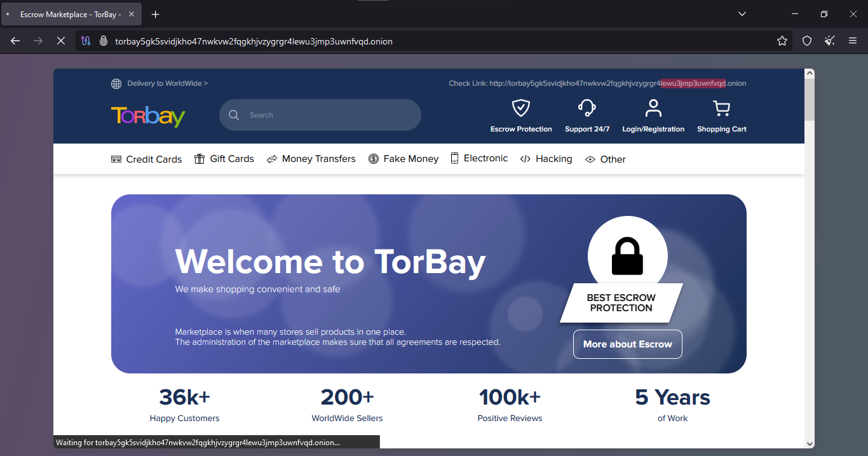The image size is (868, 456).
Task: Click the transfer arrows category icon
Action: pos(272,159)
